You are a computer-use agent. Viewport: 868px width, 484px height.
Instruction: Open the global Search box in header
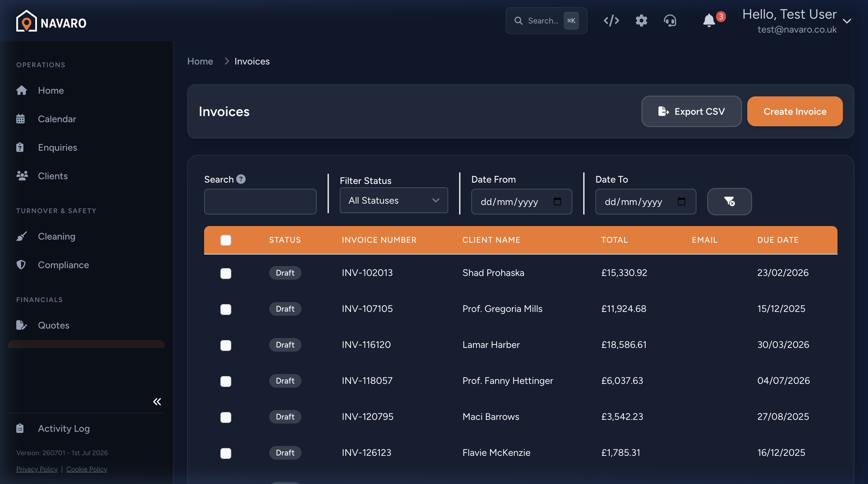point(546,21)
